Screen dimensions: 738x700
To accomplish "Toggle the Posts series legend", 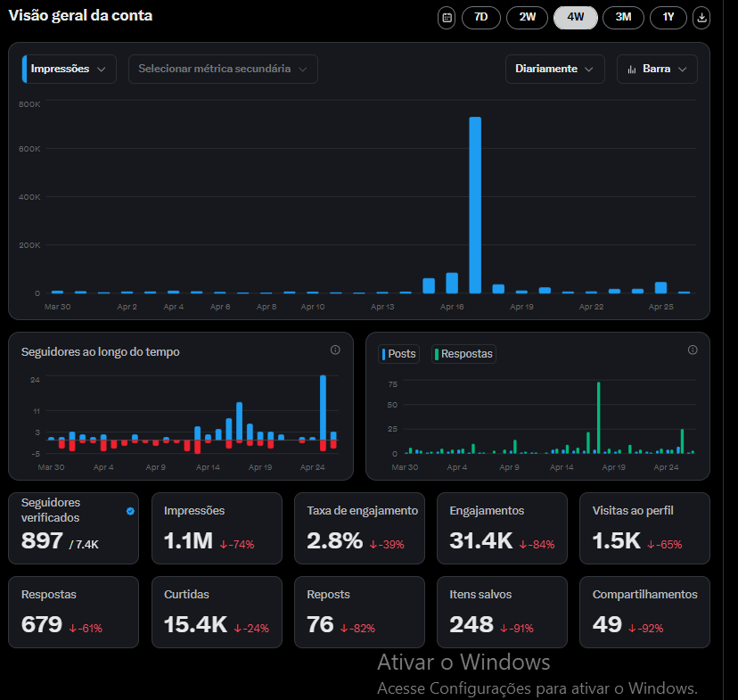I will [x=398, y=354].
